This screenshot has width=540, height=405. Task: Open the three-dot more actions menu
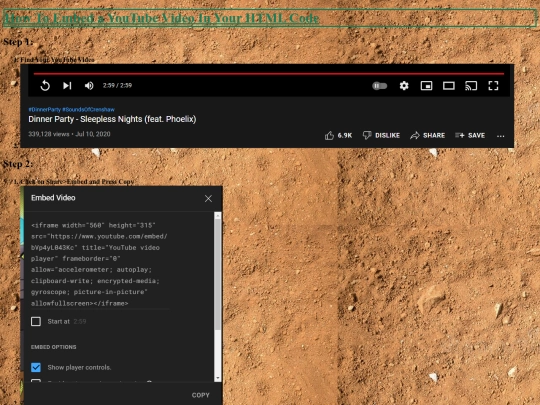click(x=500, y=136)
